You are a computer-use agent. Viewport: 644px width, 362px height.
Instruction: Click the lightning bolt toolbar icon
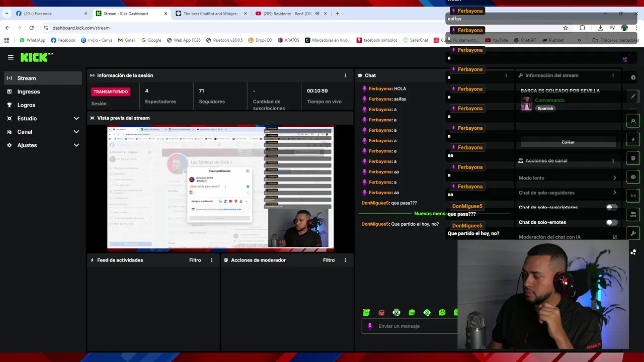pyautogui.click(x=633, y=139)
